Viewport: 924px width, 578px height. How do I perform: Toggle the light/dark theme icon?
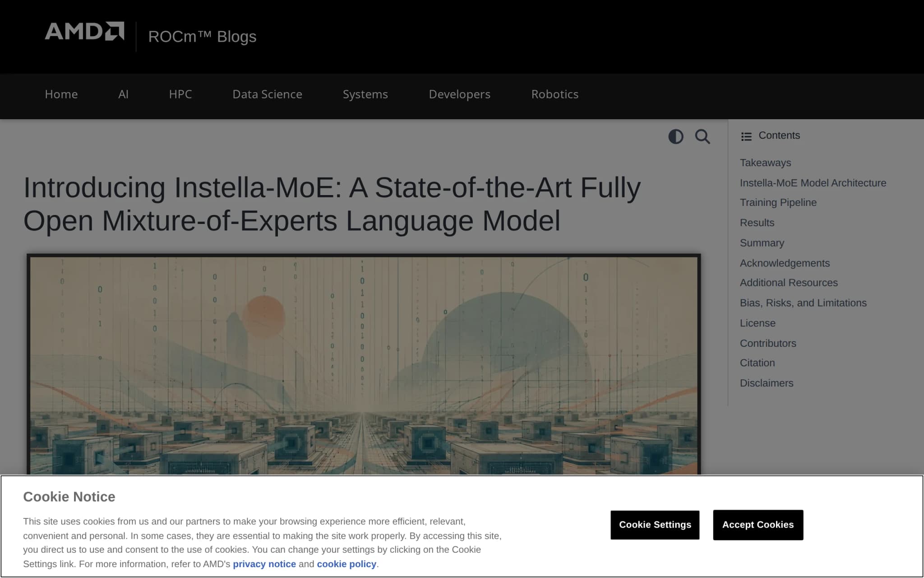(x=675, y=136)
